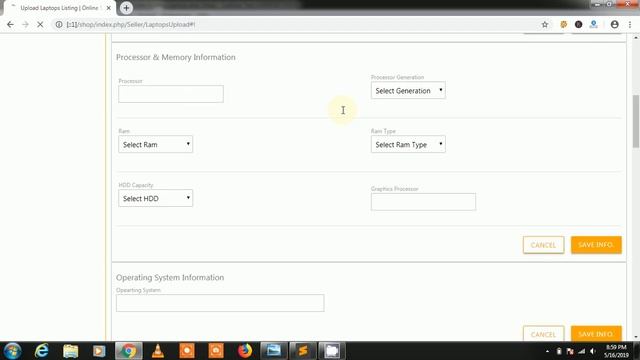Click the Operating System text field

(220, 303)
